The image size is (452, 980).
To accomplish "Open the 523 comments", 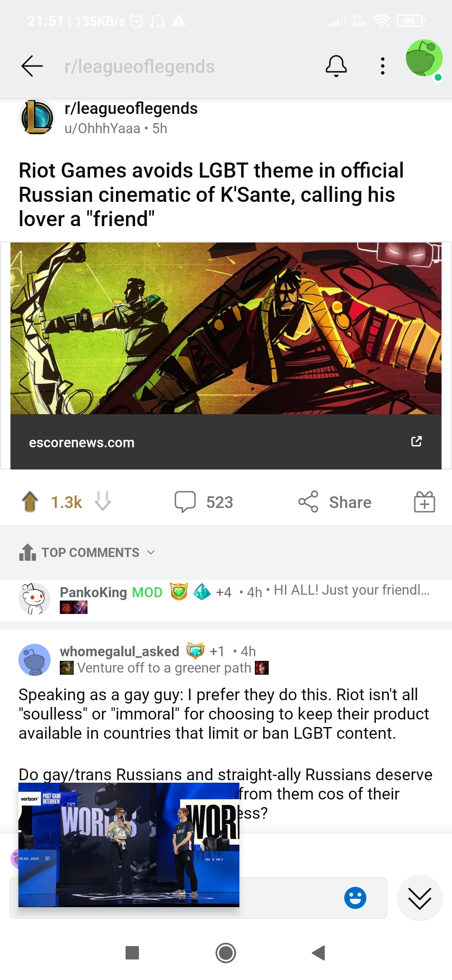I will pyautogui.click(x=203, y=502).
